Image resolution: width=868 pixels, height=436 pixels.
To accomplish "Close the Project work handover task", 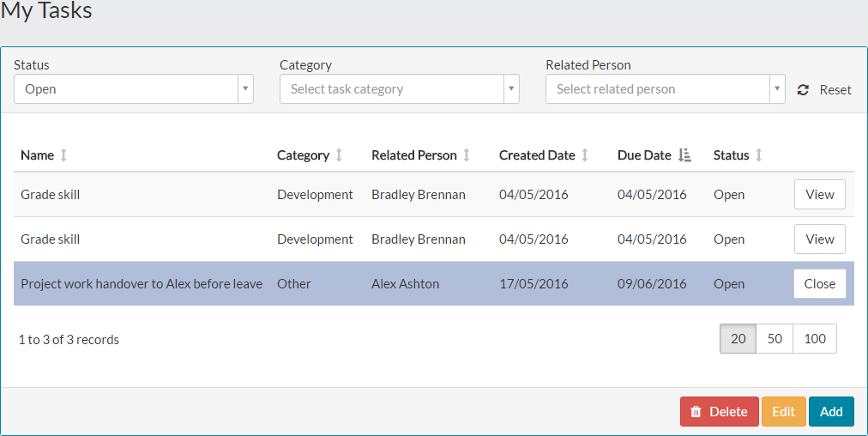I will (819, 284).
